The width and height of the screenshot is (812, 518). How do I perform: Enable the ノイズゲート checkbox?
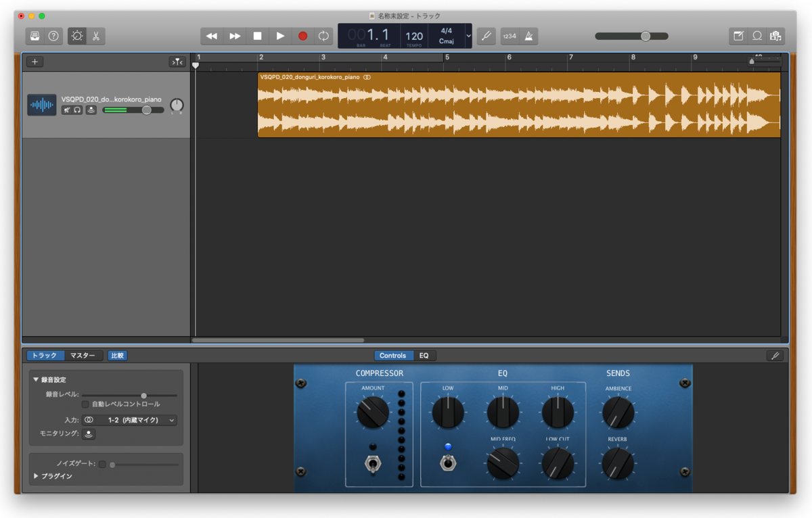[102, 465]
